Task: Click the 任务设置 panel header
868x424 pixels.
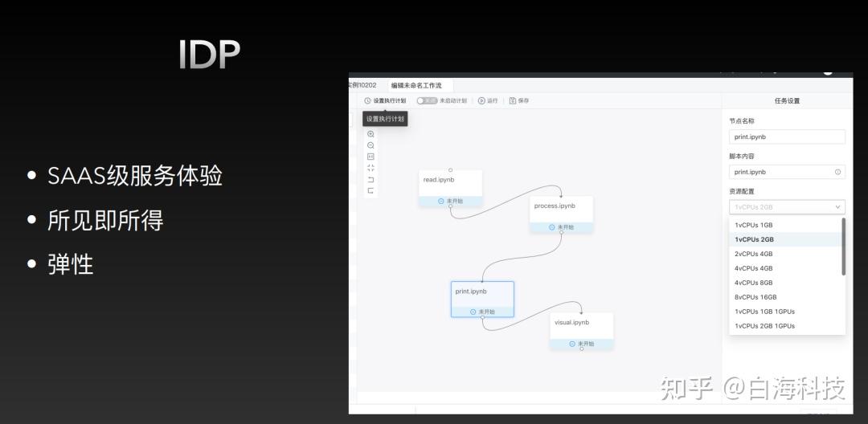Action: pos(787,101)
